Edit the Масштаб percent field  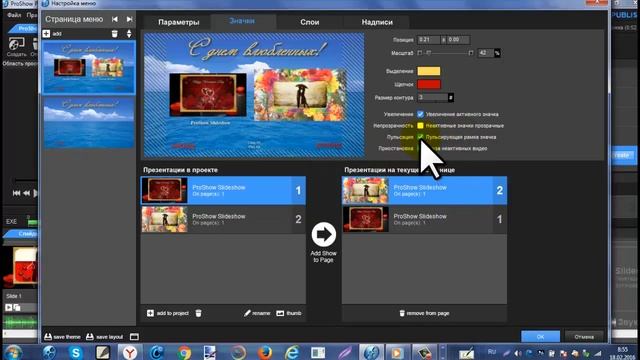click(486, 53)
